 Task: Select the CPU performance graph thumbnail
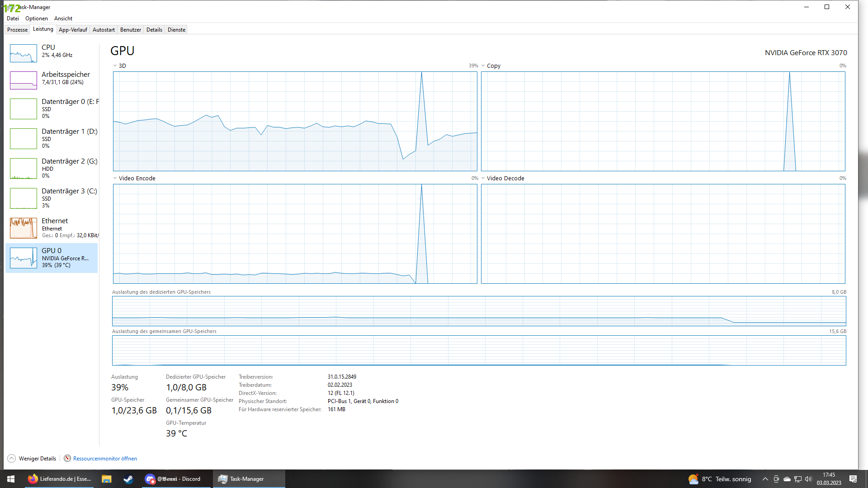pyautogui.click(x=23, y=53)
